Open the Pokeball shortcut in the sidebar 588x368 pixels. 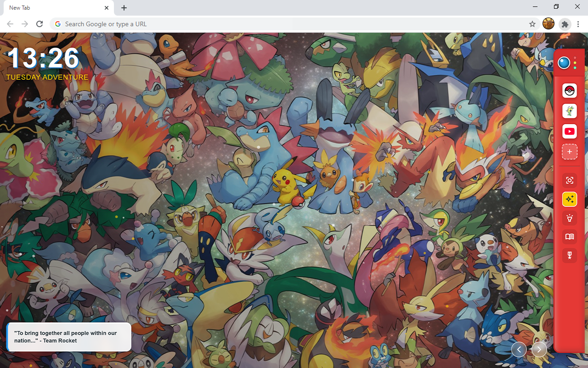(x=569, y=91)
